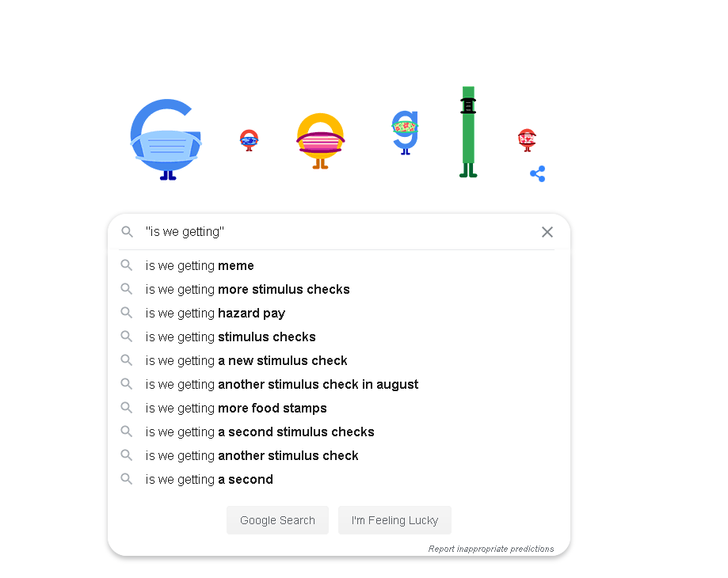The height and width of the screenshot is (578, 728).
Task: Select the "is we getting meme" suggestion
Action: 200,266
